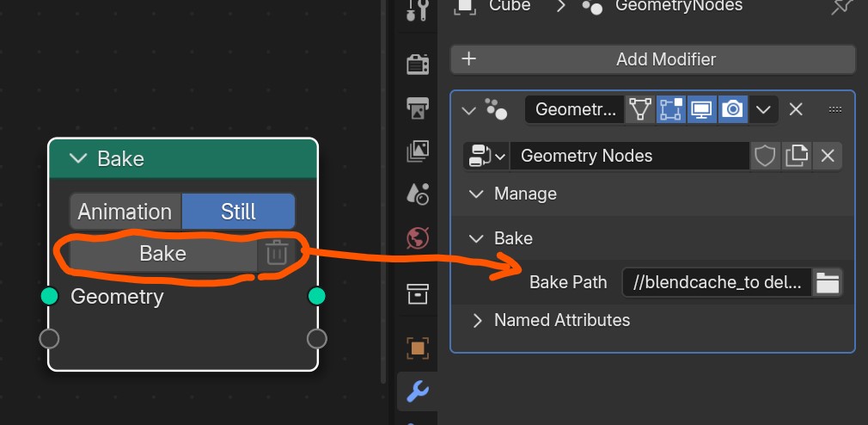Collapse the Manage panel

[476, 194]
